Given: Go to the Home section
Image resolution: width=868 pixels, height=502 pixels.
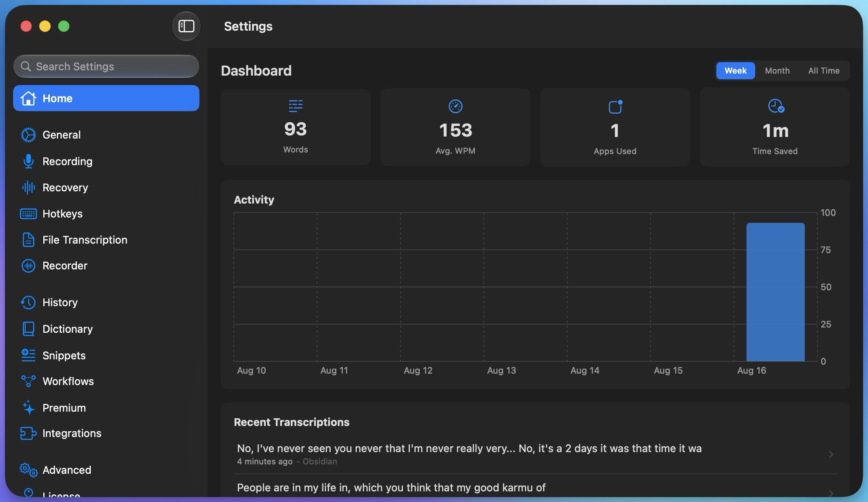Looking at the screenshot, I should click(106, 98).
